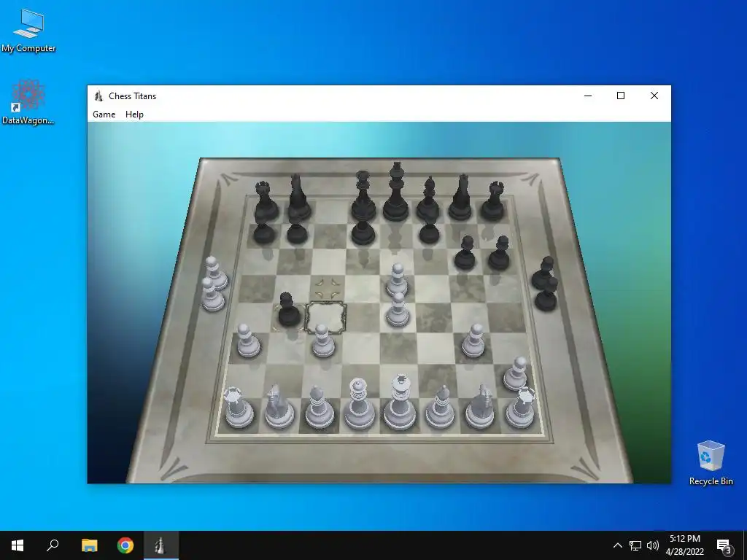Open the network tray icon
This screenshot has width=747, height=560.
(635, 545)
